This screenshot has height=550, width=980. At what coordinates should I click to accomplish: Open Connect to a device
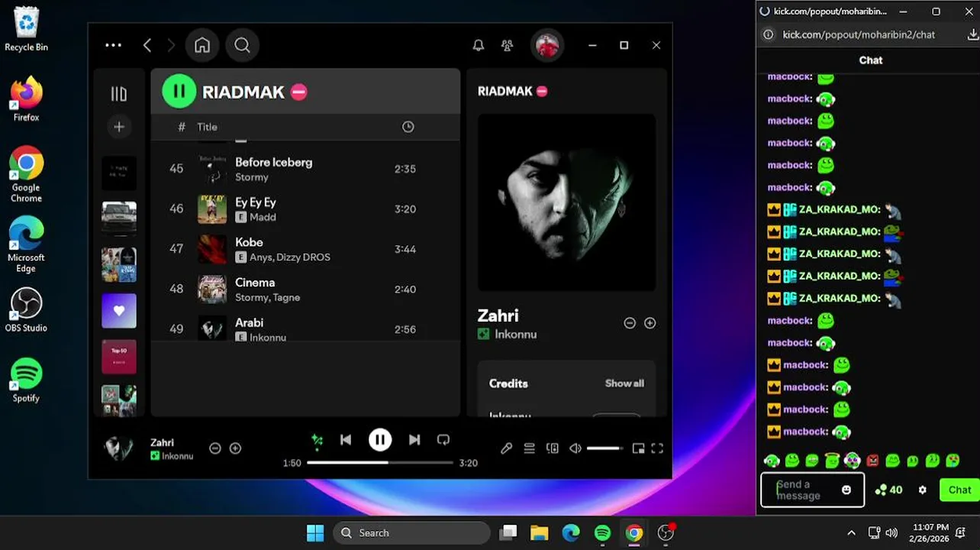[553, 448]
